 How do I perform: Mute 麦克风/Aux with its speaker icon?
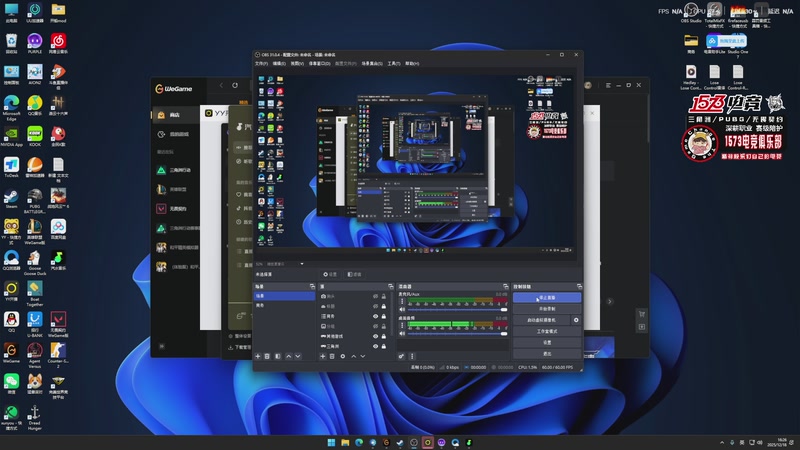(402, 309)
